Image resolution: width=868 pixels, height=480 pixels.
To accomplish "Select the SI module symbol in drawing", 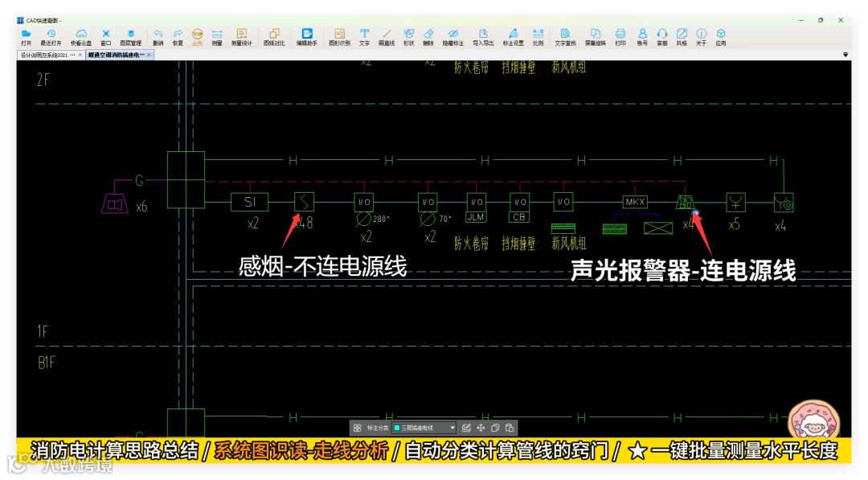I will (250, 202).
